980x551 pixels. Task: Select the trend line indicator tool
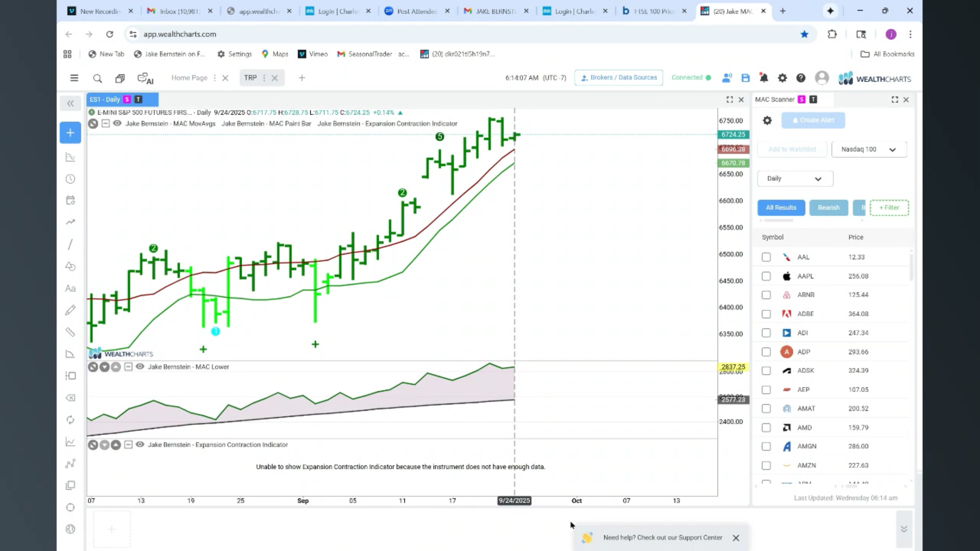(70, 222)
